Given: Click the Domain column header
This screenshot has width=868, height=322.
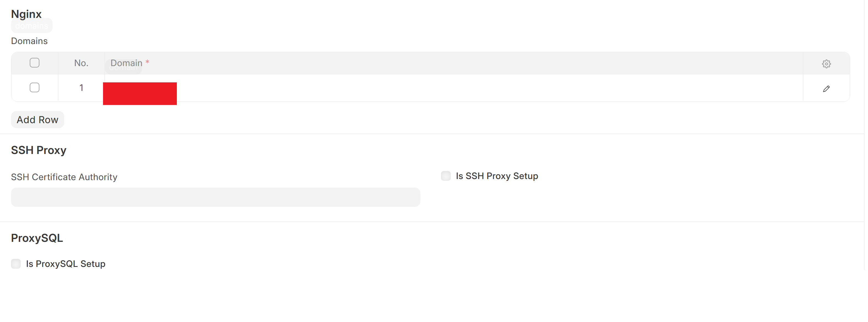Looking at the screenshot, I should click(127, 63).
